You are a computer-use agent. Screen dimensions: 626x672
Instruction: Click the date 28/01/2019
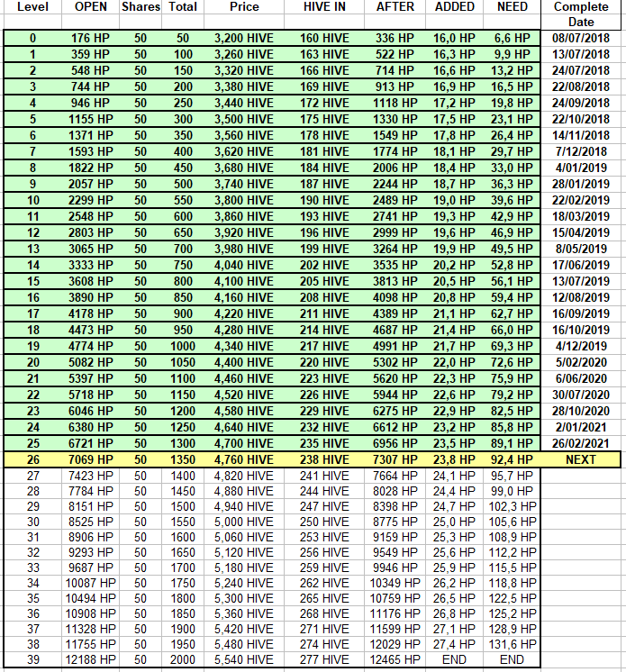[x=581, y=185]
